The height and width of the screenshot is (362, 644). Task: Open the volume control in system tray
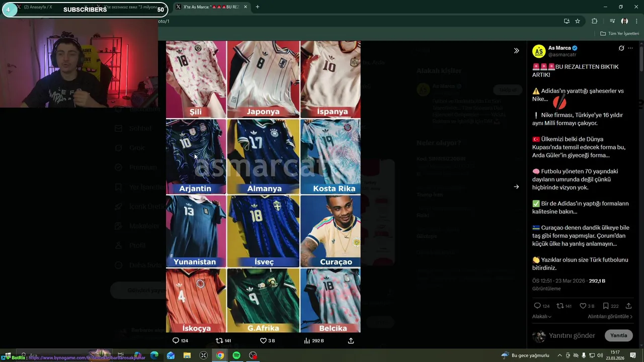point(600,355)
